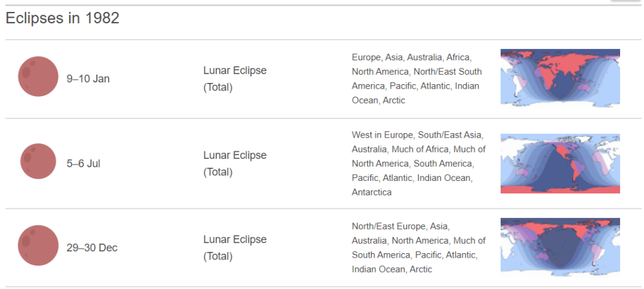Click the January eclipse visibility regions text

click(x=416, y=79)
